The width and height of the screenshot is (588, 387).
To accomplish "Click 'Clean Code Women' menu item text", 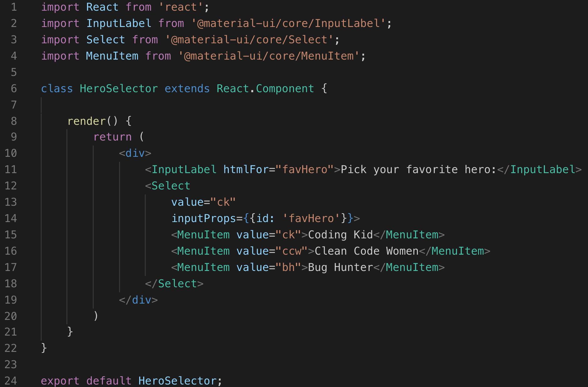I will coord(367,251).
